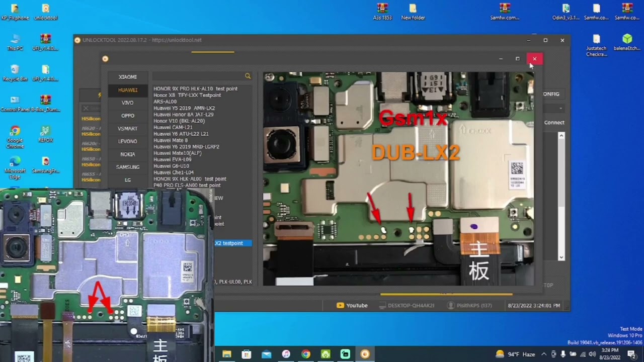The image size is (644, 362).
Task: Select Huawei G6-U10 entry
Action: 172,166
